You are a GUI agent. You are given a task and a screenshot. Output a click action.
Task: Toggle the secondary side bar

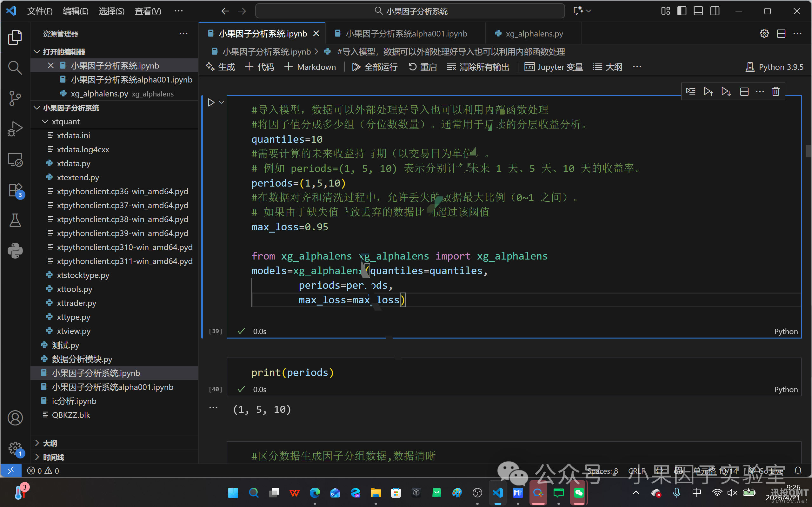click(715, 11)
